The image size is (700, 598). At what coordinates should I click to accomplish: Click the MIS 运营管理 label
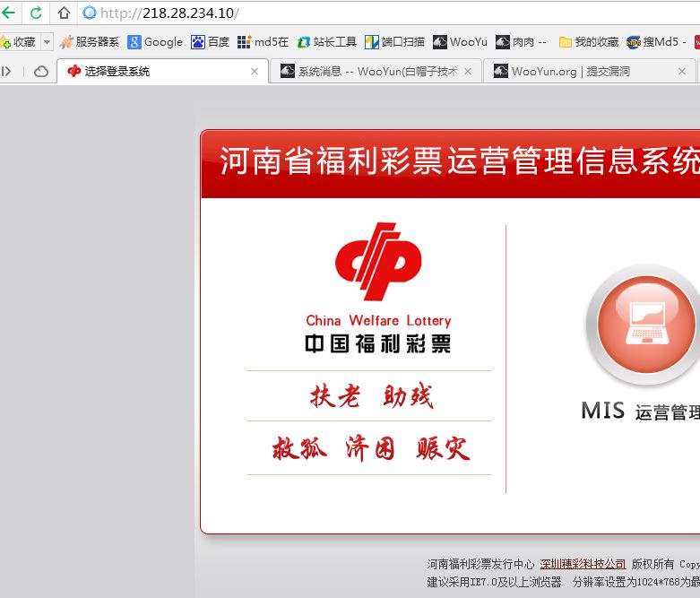coord(641,411)
